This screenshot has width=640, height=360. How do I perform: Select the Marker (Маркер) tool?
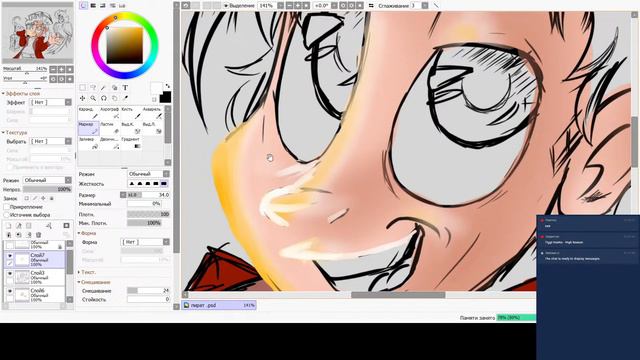point(88,128)
